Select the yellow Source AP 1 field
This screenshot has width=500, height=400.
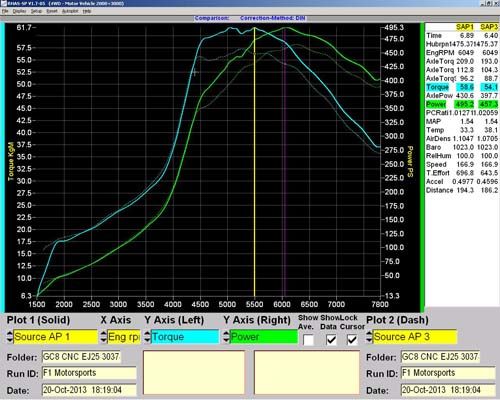click(56, 337)
